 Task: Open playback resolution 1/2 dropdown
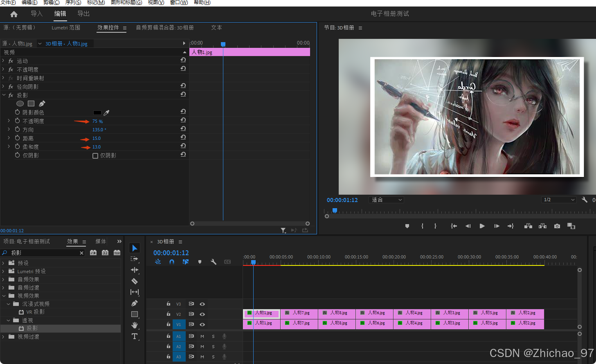(x=559, y=200)
